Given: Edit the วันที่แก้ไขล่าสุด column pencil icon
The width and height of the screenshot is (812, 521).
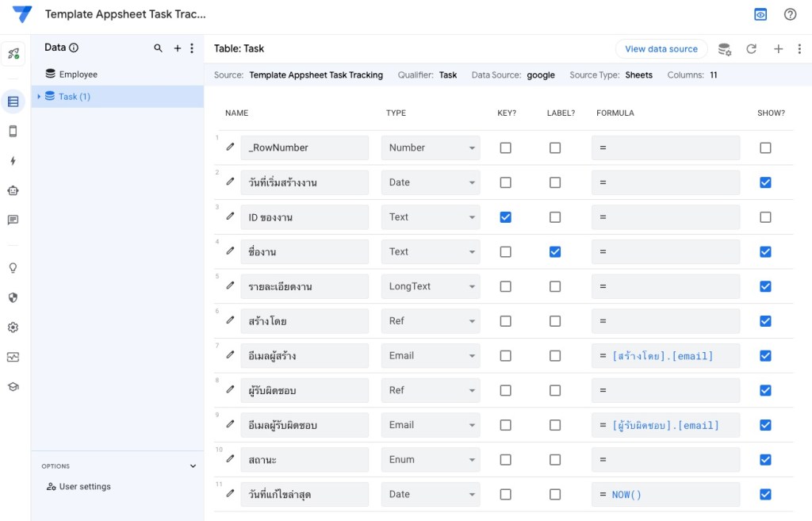Looking at the screenshot, I should tap(231, 493).
